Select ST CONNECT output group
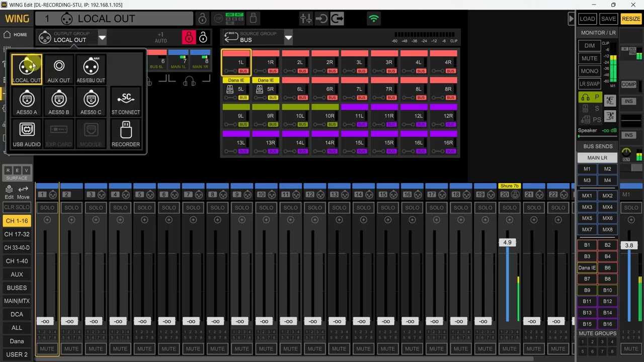Viewport: 644px width, 362px height. pyautogui.click(x=126, y=102)
